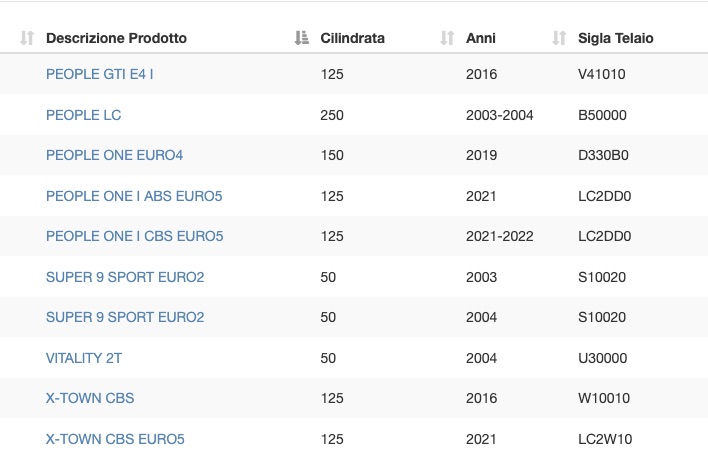Screen dimensions: 708x466
Task: Open SUPER 9 SPORT EURO2 link for 2004
Action: [x=125, y=317]
